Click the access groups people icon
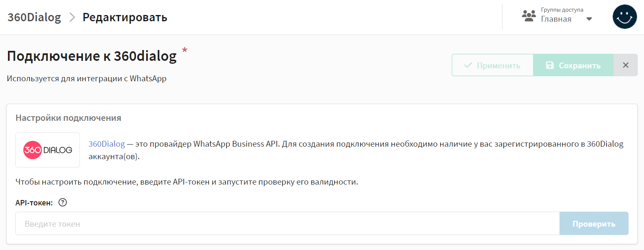This screenshot has height=250, width=644. 529,16
